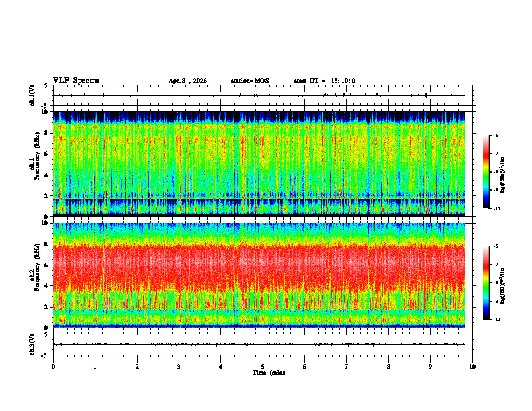This screenshot has width=532, height=411.
Task: Click the 8 kHz tick of ch.1 spectrogram
Action: pos(47,133)
